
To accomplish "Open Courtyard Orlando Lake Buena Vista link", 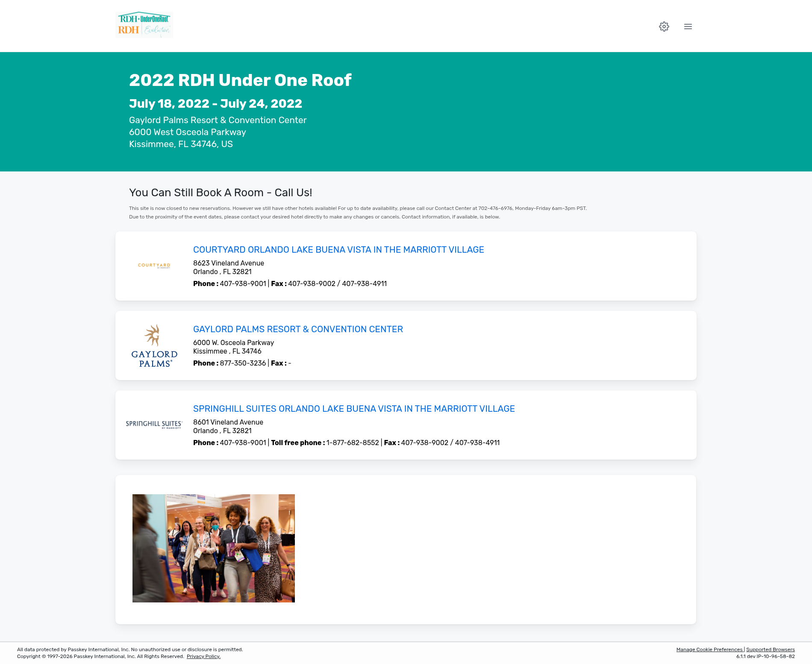I will [x=338, y=250].
